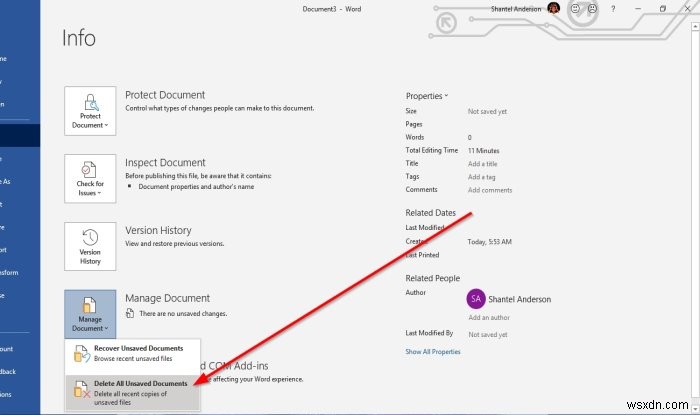Click the scrollbar up arrow

tap(695, 27)
